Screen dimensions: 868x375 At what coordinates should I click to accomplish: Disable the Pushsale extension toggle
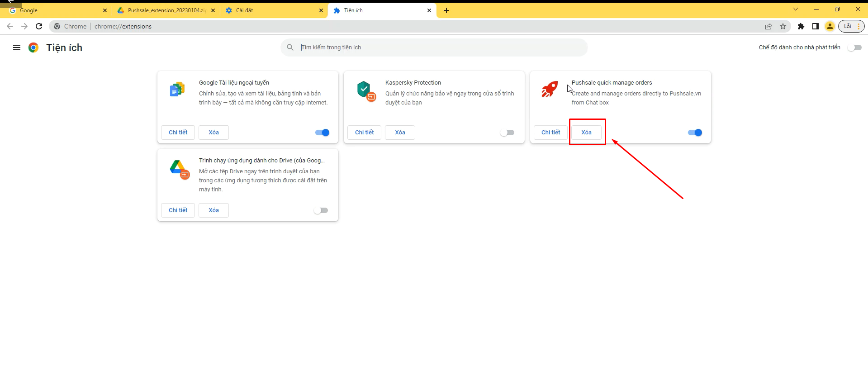(695, 133)
